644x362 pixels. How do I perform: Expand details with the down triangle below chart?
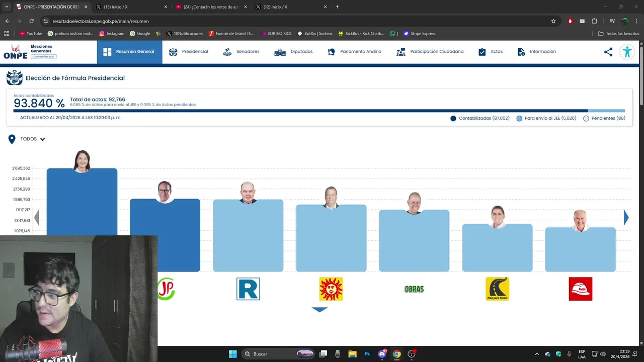(319, 309)
